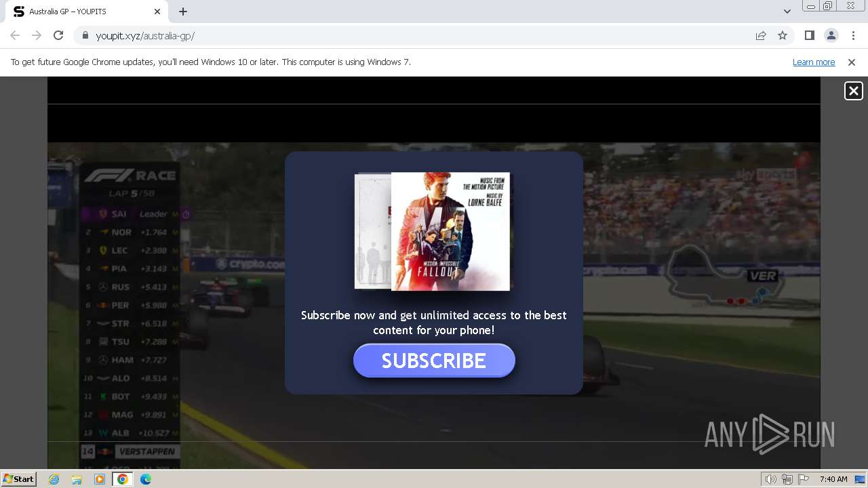Click the F1 RACE logo header
868x488 pixels.
130,176
